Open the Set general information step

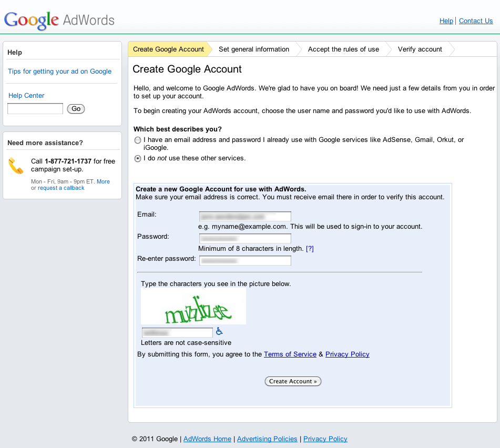tap(254, 49)
